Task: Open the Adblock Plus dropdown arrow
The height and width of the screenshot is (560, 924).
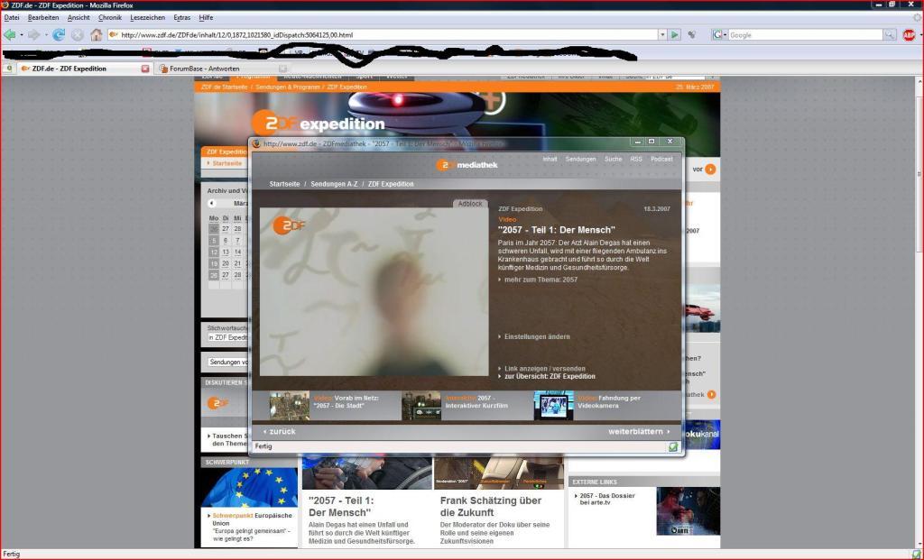Action: click(919, 35)
